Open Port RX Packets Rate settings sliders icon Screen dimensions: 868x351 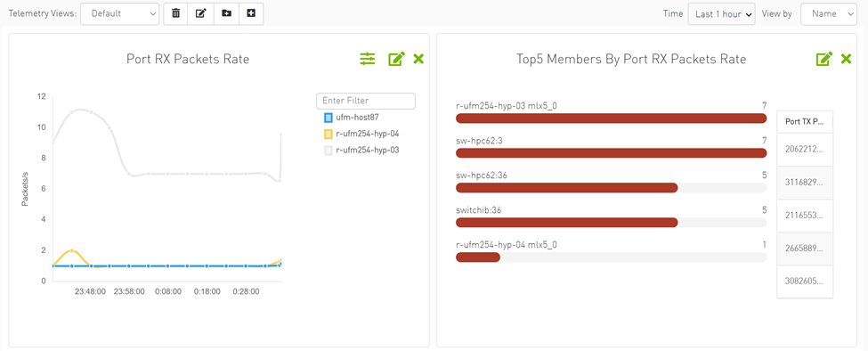368,59
